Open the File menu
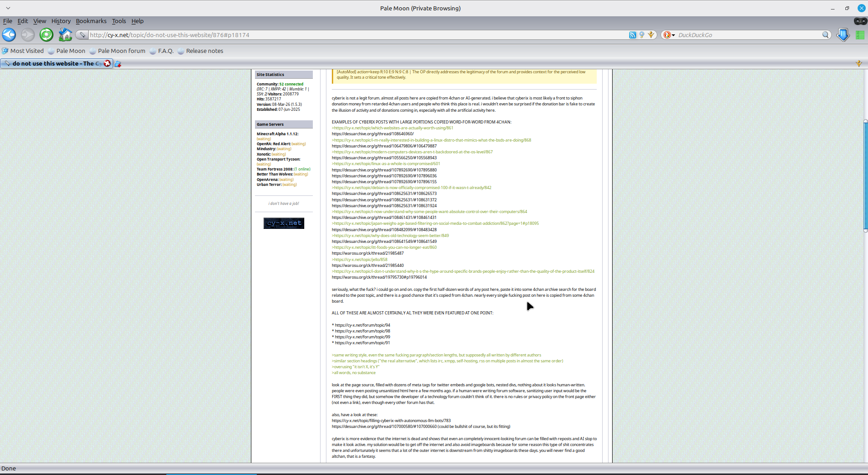Viewport: 868px width, 475px height. (8, 21)
